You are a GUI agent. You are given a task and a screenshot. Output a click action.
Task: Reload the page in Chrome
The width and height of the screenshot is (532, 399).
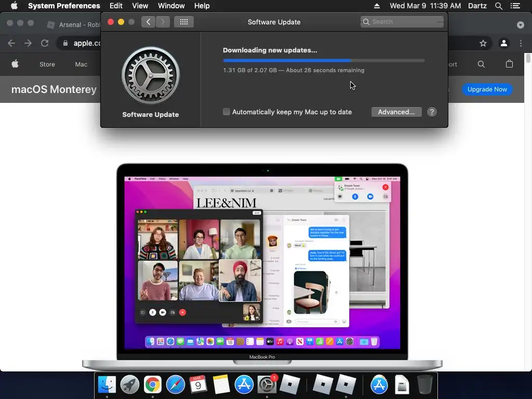pyautogui.click(x=45, y=43)
